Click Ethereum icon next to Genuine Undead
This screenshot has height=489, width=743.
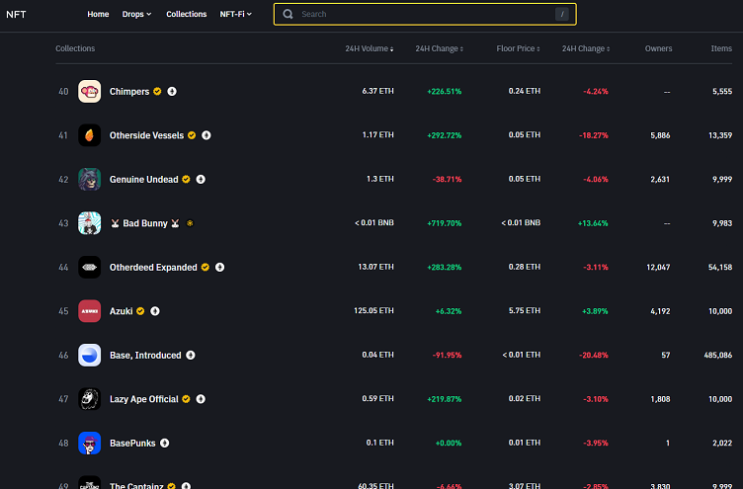(201, 179)
